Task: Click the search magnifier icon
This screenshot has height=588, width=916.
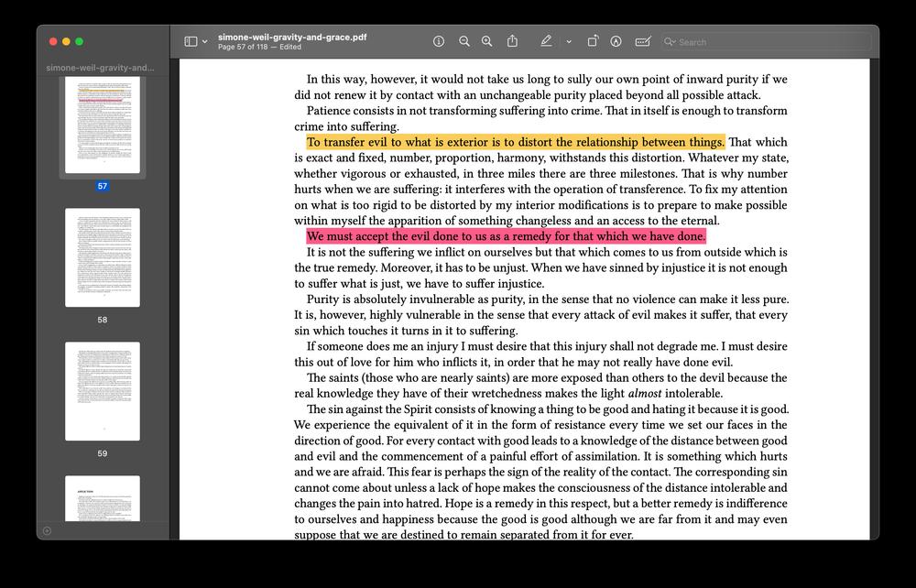Action: point(670,42)
